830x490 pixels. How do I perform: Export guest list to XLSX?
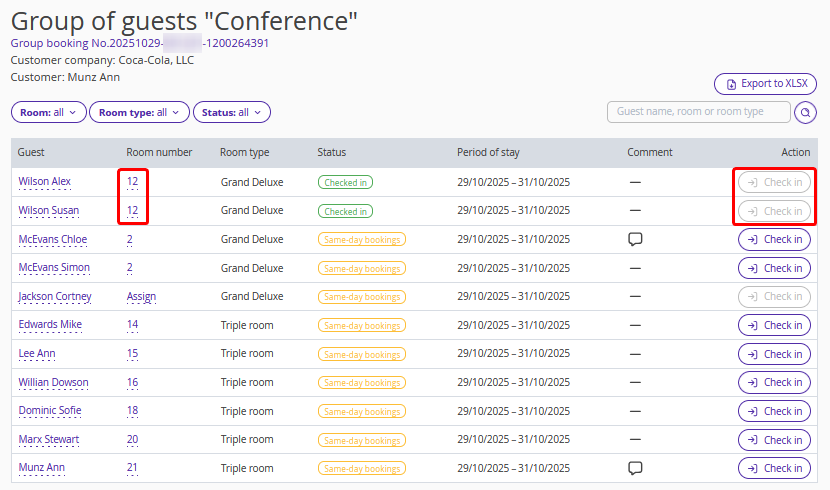765,84
